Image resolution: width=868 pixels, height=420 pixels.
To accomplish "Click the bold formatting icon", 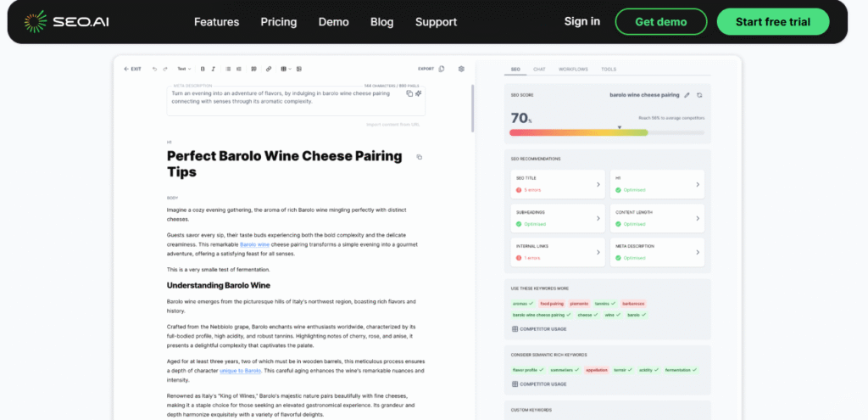I will click(x=203, y=69).
